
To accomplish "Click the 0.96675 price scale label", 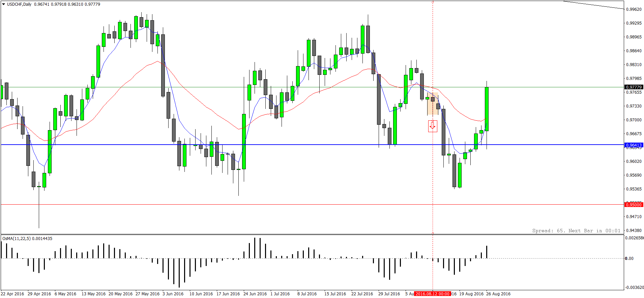I will (x=634, y=133).
